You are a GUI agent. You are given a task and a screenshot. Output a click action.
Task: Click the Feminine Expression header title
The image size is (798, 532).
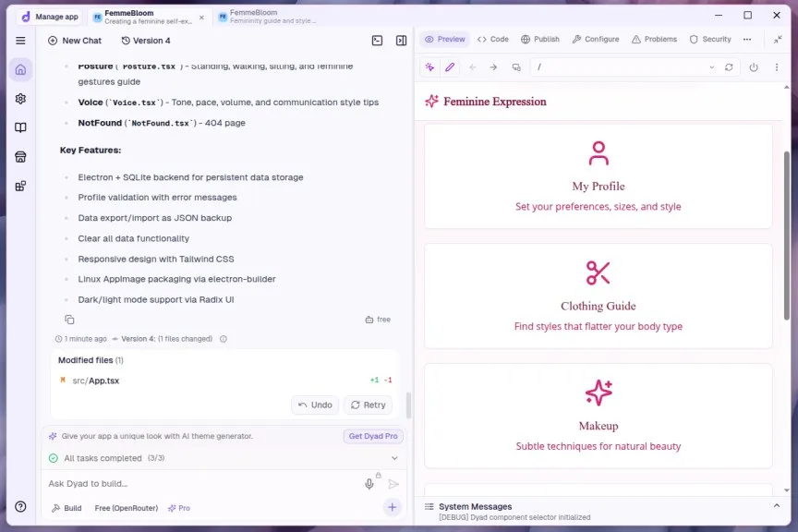pyautogui.click(x=495, y=102)
